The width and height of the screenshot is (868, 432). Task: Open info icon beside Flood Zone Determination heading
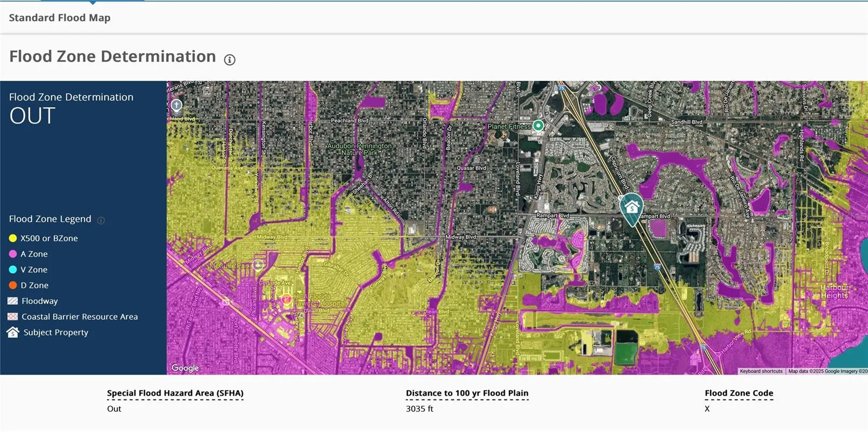[x=229, y=60]
